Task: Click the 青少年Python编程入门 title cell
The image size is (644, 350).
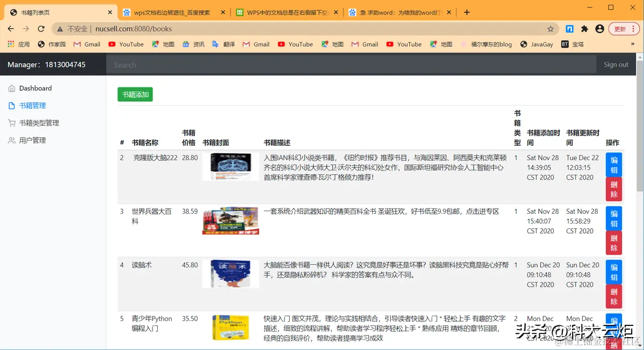Action: (x=152, y=323)
